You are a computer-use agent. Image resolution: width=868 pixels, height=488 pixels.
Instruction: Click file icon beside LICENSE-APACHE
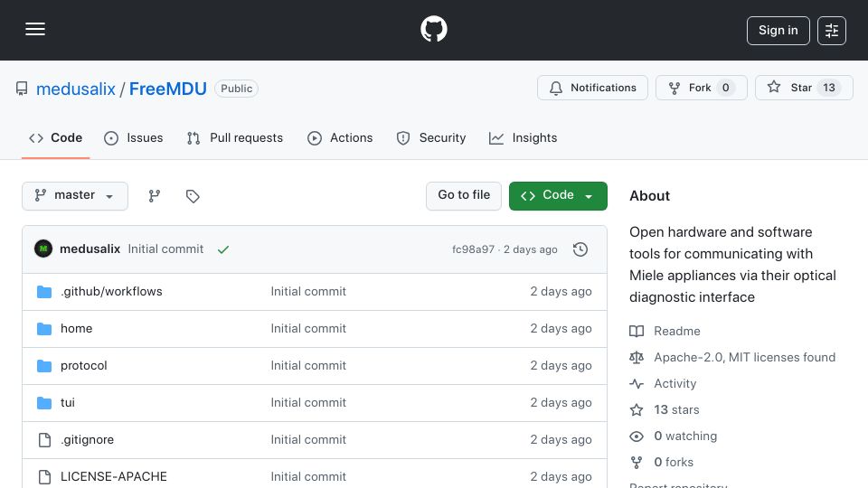44,477
